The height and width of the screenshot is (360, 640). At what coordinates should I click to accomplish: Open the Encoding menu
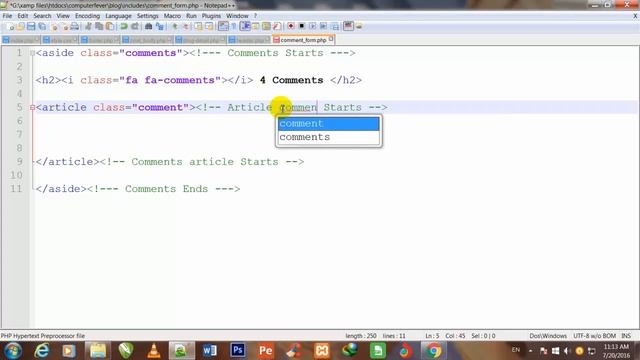click(x=87, y=16)
